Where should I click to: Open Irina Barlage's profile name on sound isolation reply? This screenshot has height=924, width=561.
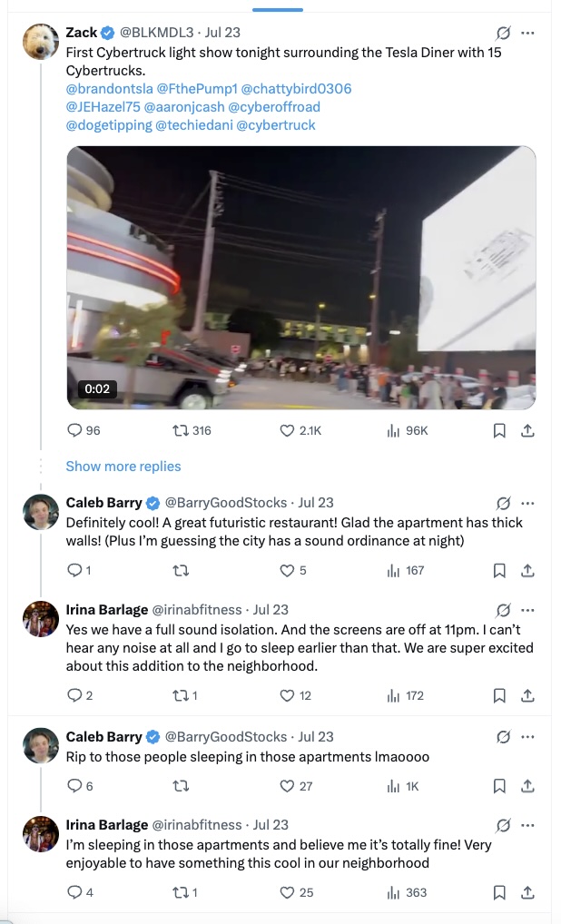107,610
